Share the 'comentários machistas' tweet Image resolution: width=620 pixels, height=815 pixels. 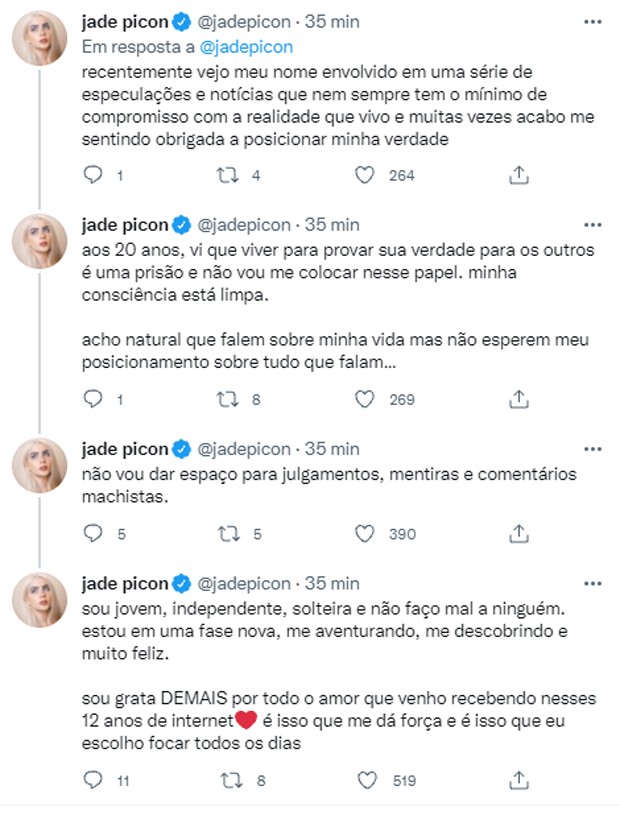pyautogui.click(x=518, y=533)
